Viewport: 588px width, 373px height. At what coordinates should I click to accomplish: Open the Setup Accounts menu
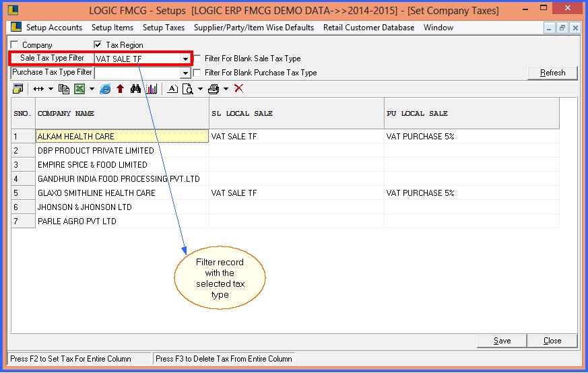[x=54, y=28]
